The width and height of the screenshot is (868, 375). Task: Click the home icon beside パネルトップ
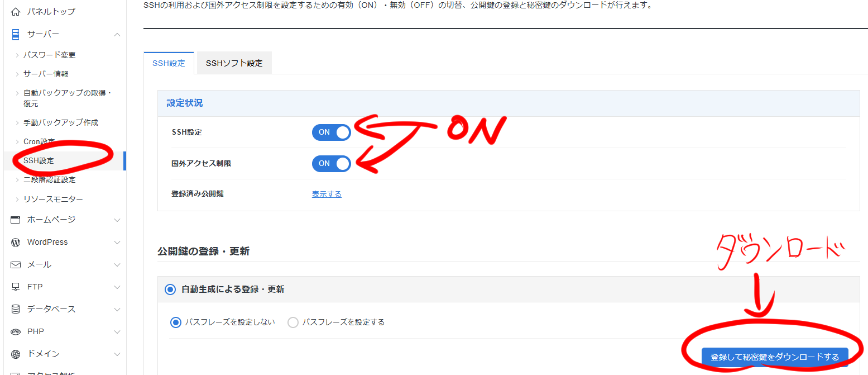click(x=16, y=12)
